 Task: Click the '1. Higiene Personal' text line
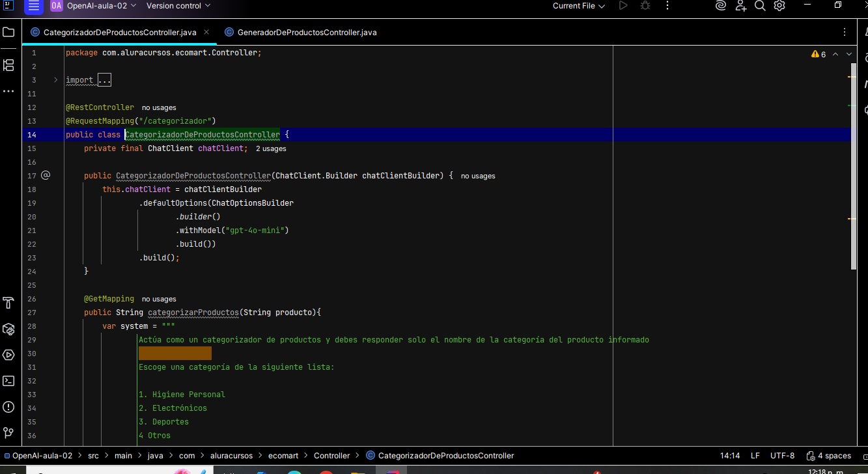[182, 394]
